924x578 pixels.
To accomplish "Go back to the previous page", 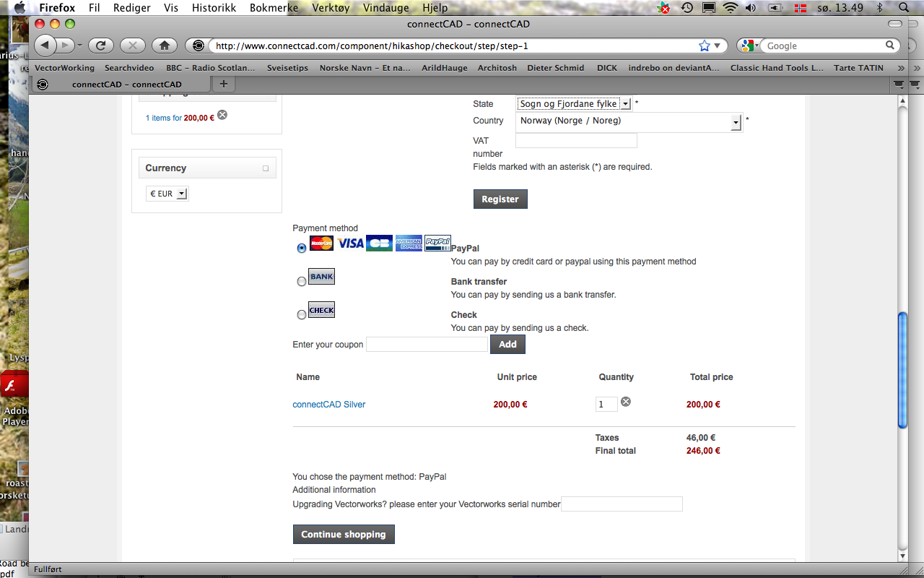I will pos(45,46).
